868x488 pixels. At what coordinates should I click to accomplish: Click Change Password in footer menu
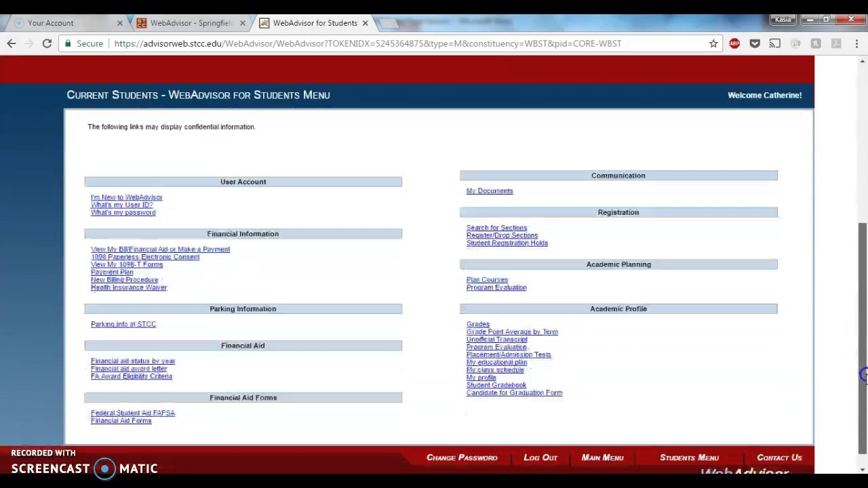click(462, 458)
